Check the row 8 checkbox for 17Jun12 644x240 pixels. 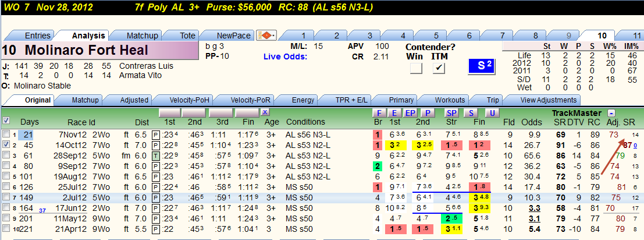[6, 208]
